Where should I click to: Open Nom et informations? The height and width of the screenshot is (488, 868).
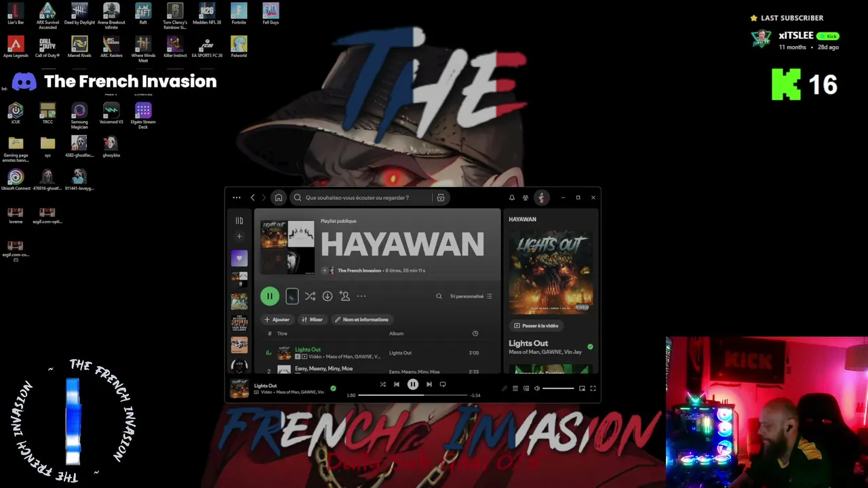[361, 319]
